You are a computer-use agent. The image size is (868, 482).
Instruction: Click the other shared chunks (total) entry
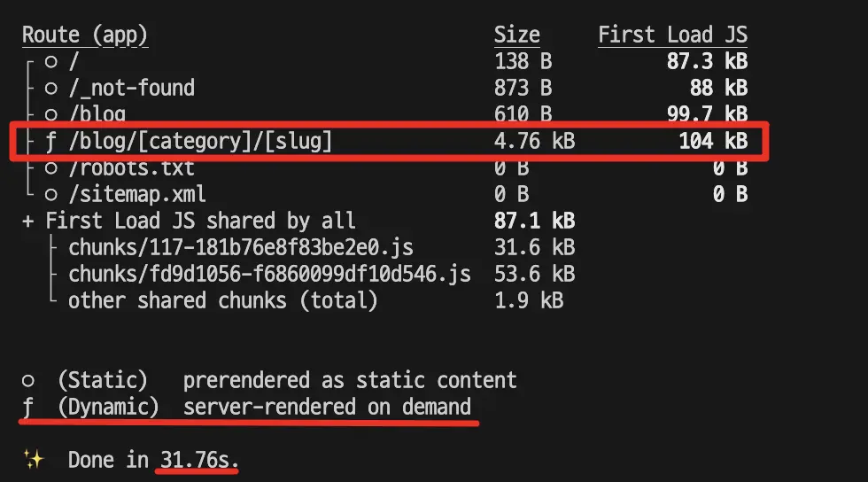pyautogui.click(x=223, y=300)
